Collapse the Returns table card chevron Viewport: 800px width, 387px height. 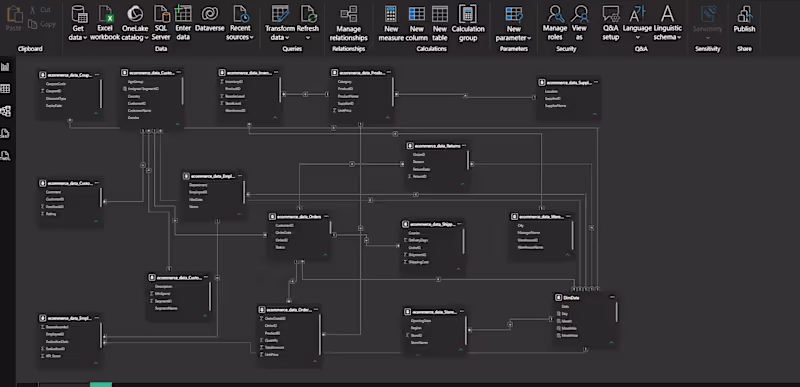463,183
